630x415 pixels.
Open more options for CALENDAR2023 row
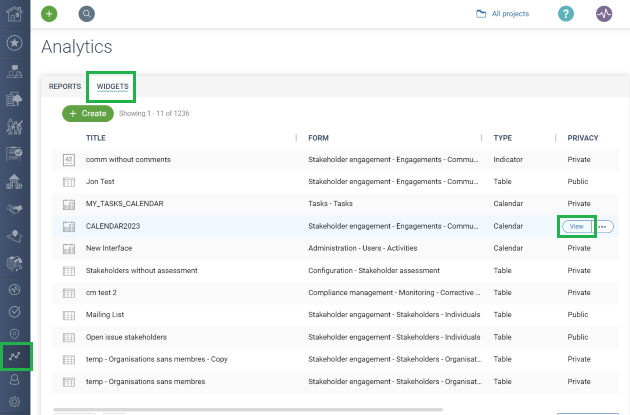click(604, 227)
